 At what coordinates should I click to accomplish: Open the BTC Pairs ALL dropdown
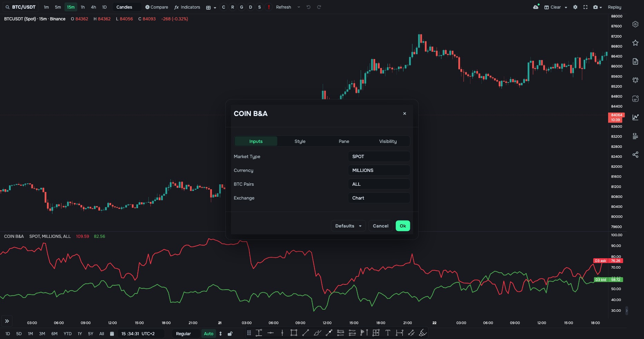point(379,184)
